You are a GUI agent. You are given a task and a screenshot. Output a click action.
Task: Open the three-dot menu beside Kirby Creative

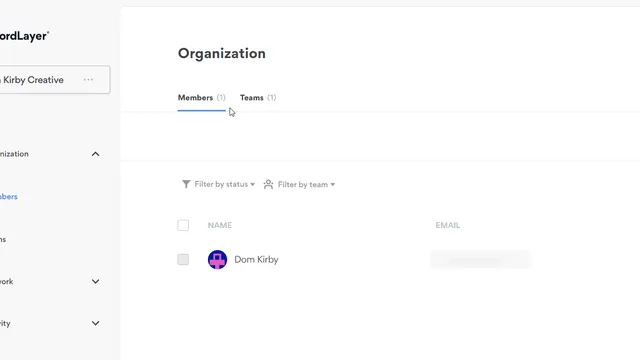[x=89, y=80]
